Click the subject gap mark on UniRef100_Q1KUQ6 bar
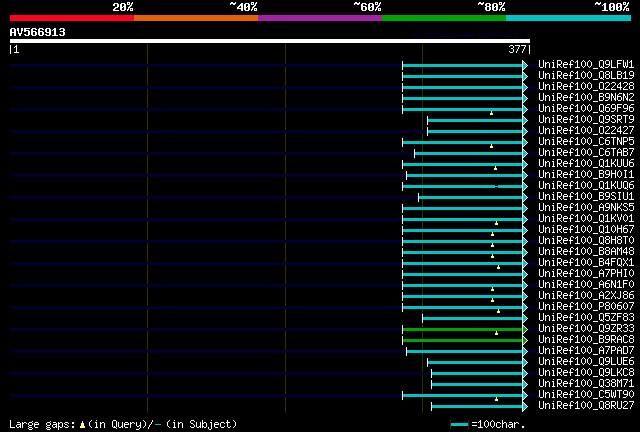 coord(496,187)
